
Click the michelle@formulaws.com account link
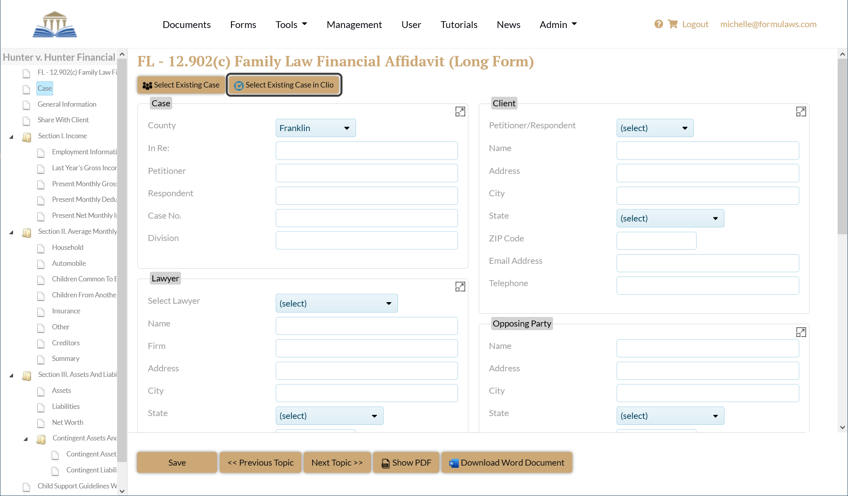click(768, 24)
